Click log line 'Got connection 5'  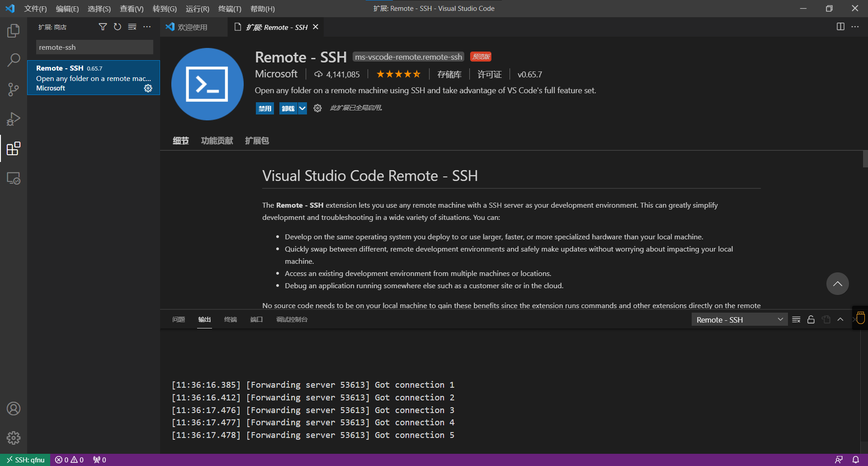pos(313,435)
